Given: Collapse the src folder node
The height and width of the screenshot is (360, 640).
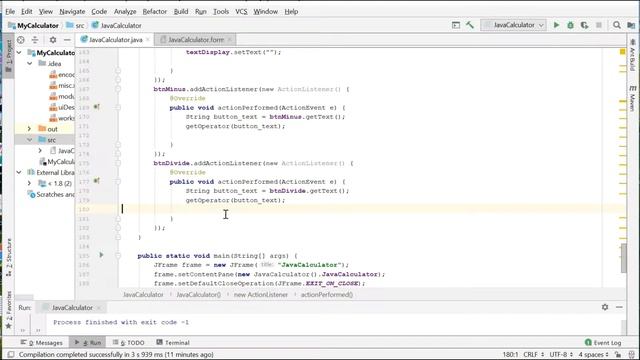Looking at the screenshot, I should [x=30, y=140].
